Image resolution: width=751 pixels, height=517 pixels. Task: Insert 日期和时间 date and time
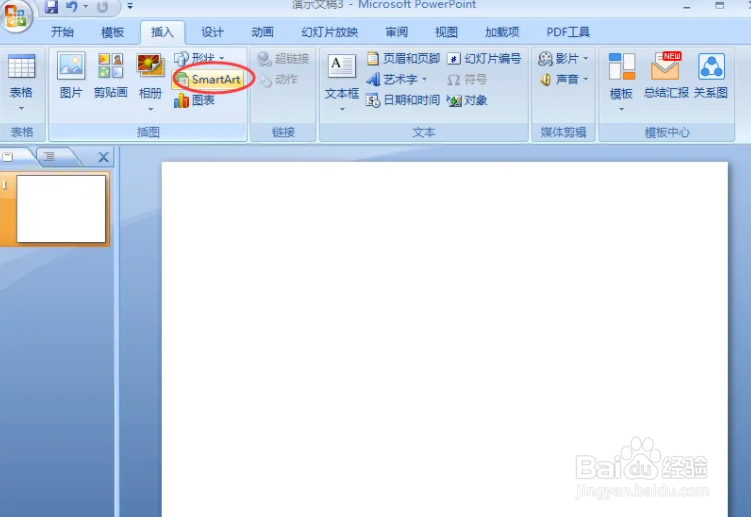[403, 100]
